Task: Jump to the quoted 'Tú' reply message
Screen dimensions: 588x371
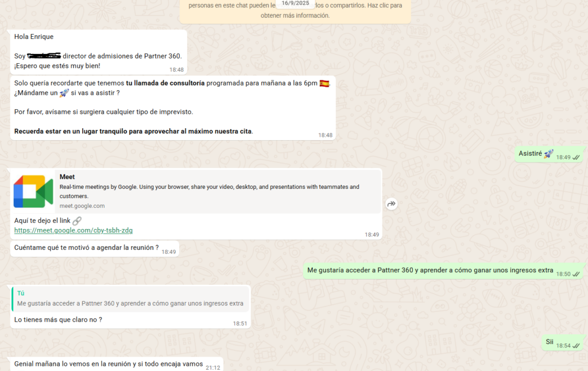Action: [x=130, y=299]
